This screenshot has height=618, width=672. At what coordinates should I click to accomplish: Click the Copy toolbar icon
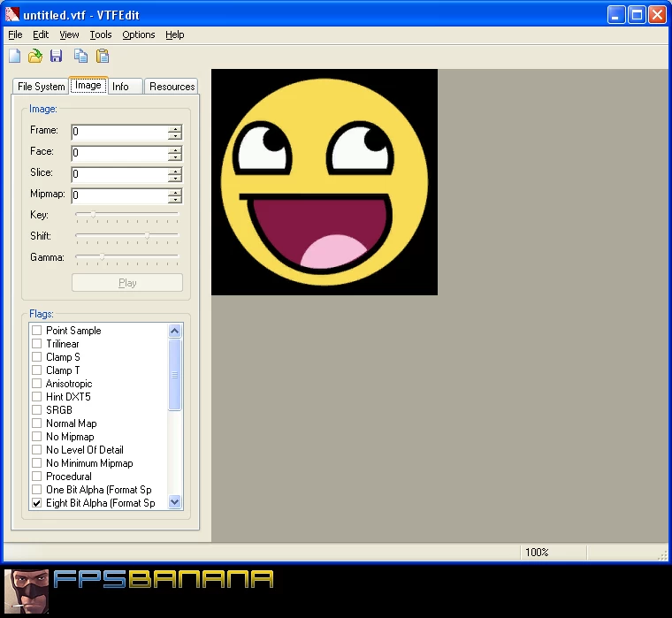[80, 56]
